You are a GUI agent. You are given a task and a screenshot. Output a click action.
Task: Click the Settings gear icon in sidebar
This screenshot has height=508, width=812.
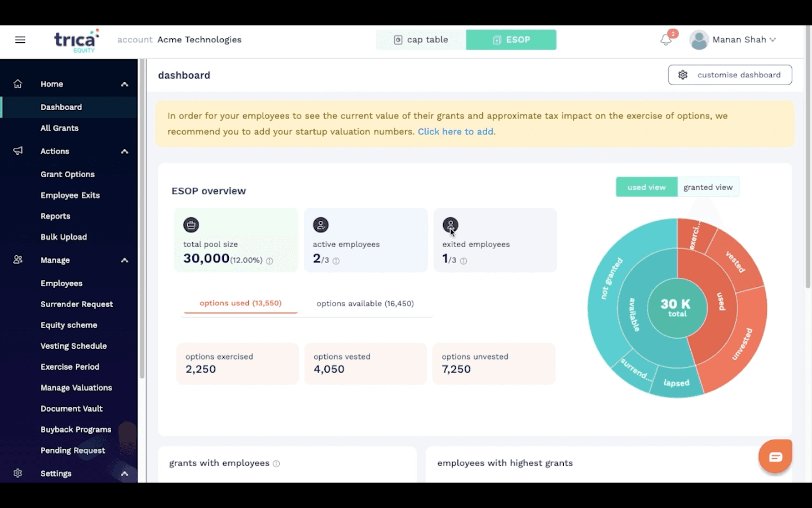click(x=18, y=473)
